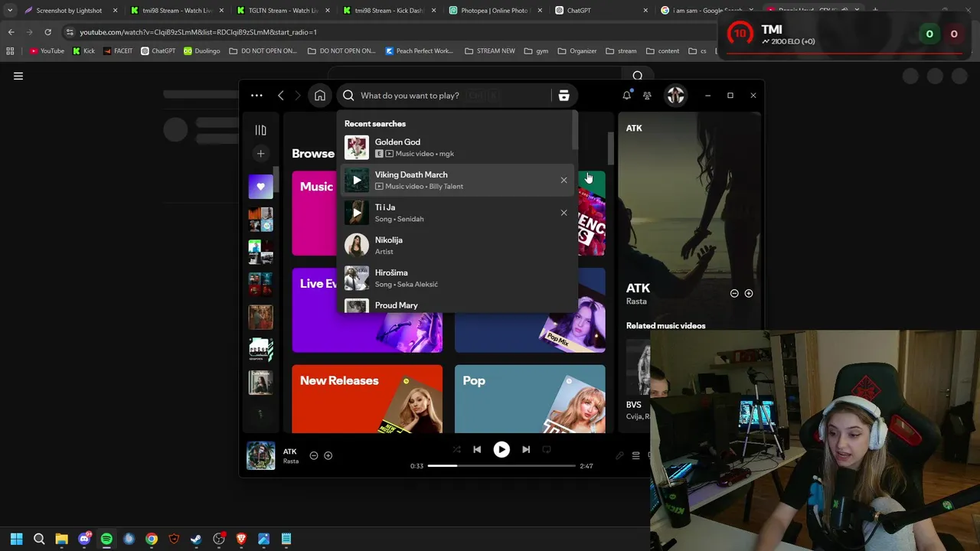Viewport: 980px width, 551px height.
Task: Switch to the Photopea browser tab
Action: 495,11
